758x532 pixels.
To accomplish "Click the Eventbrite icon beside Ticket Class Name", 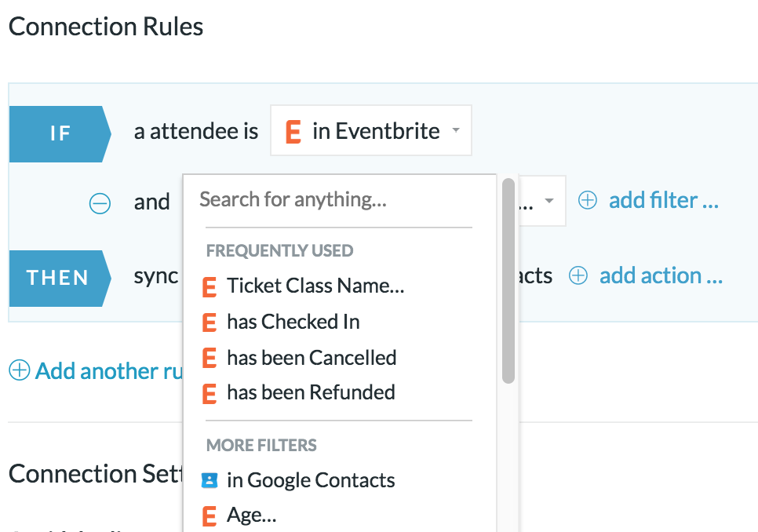I will [209, 287].
